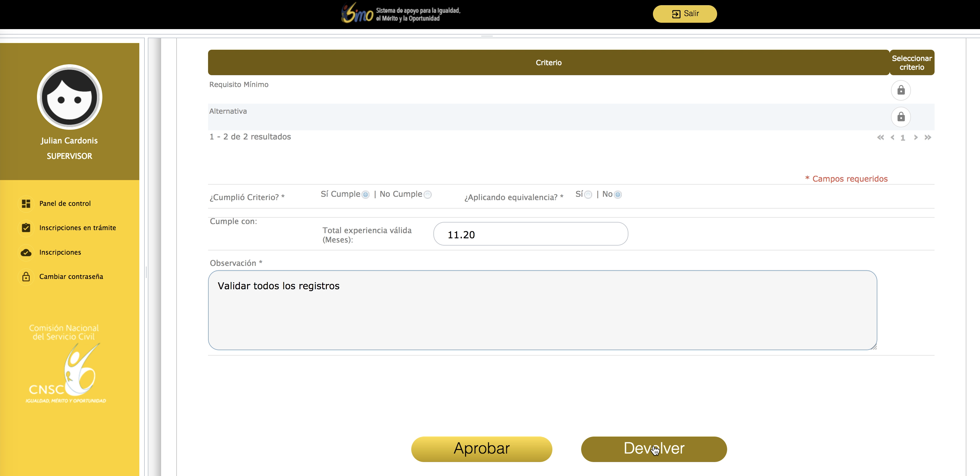Jump to last page of results
The width and height of the screenshot is (980, 476).
click(928, 137)
